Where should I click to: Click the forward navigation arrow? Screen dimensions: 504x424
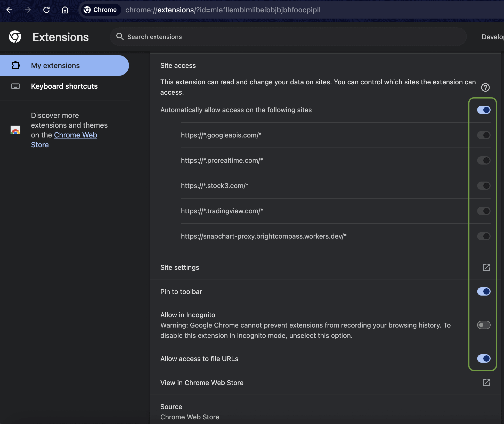click(x=28, y=10)
